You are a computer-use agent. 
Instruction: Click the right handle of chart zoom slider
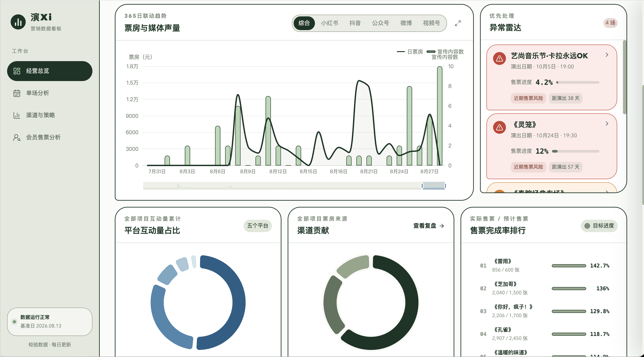coord(445,186)
